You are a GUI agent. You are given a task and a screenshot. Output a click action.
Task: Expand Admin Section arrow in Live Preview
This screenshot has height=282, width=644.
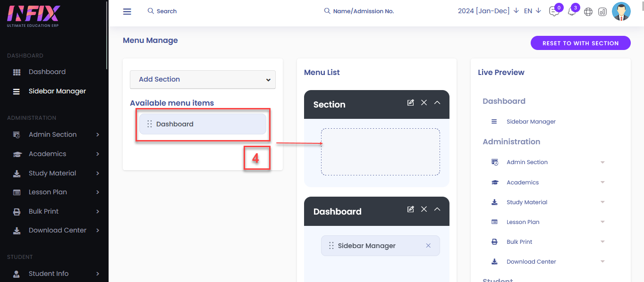click(602, 162)
